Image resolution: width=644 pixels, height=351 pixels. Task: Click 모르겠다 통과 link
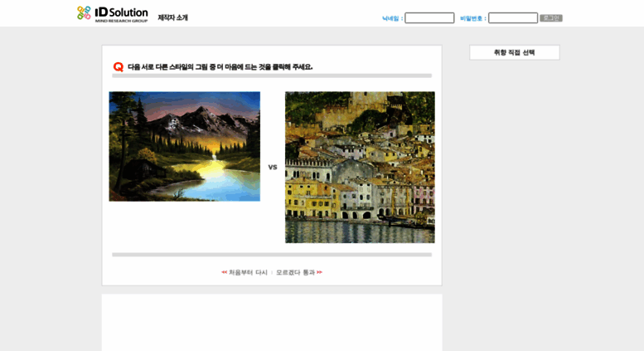pyautogui.click(x=295, y=272)
